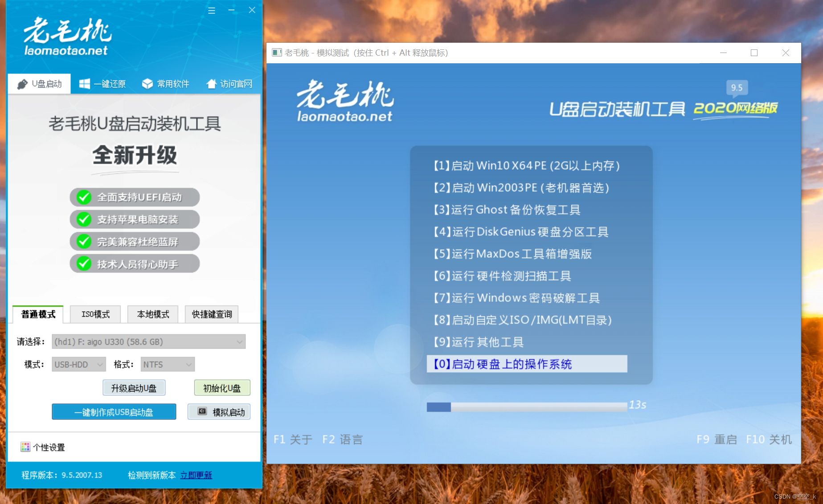The image size is (823, 504).
Task: Click the colorful grid icon beside 个性设置
Action: [25, 447]
